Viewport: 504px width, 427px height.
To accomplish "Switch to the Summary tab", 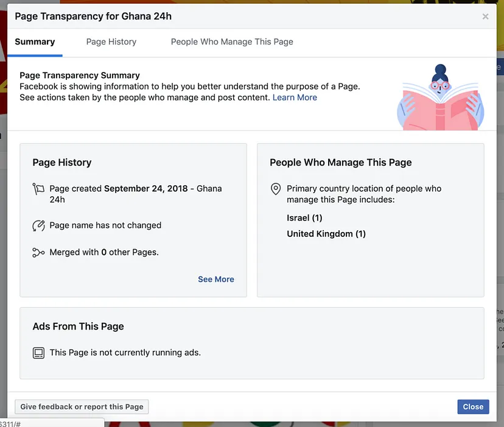I will click(x=35, y=42).
